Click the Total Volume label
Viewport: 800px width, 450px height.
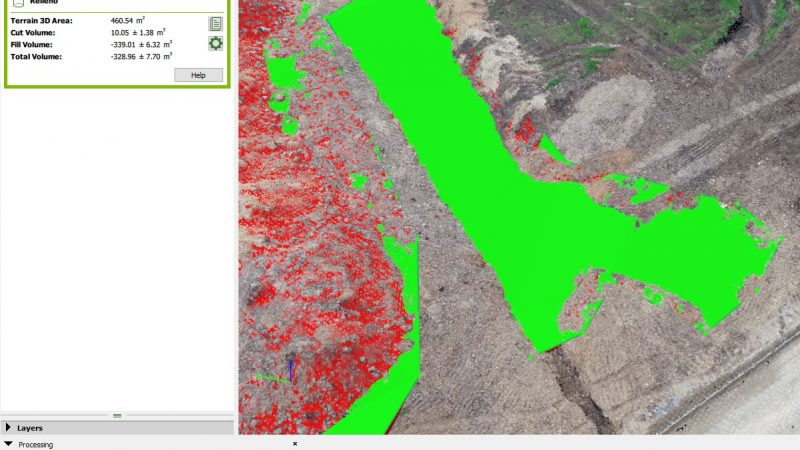point(36,57)
